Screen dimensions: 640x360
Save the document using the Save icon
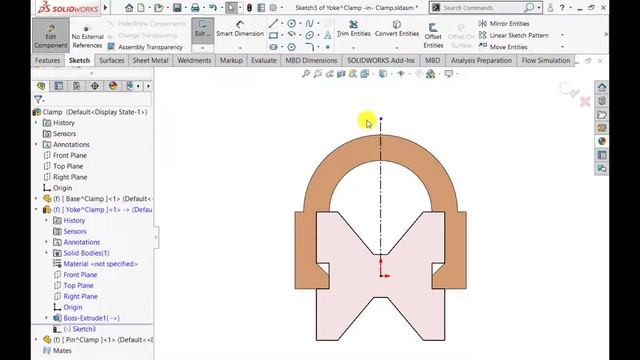(177, 8)
